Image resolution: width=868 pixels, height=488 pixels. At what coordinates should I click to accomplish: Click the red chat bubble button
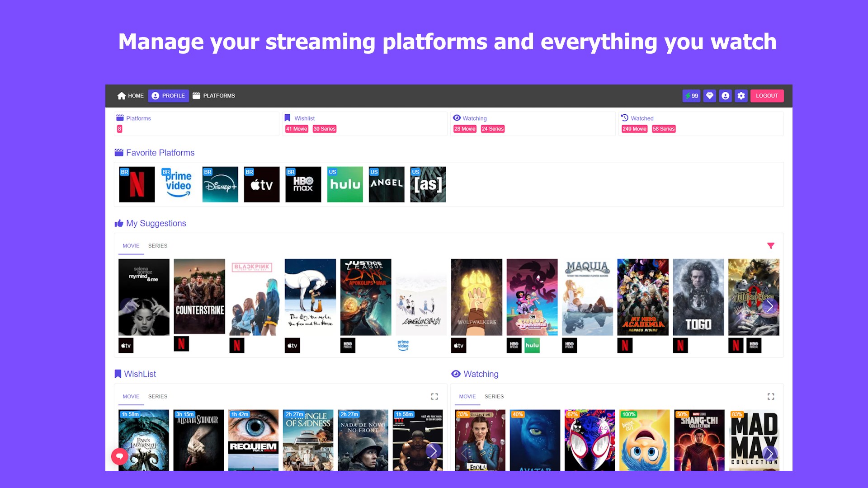[119, 456]
